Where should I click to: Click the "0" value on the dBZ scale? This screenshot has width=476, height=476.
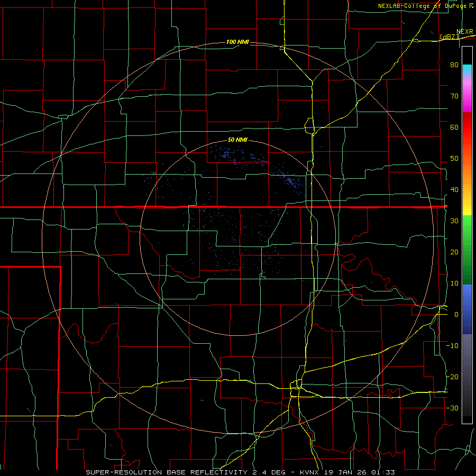pyautogui.click(x=456, y=315)
